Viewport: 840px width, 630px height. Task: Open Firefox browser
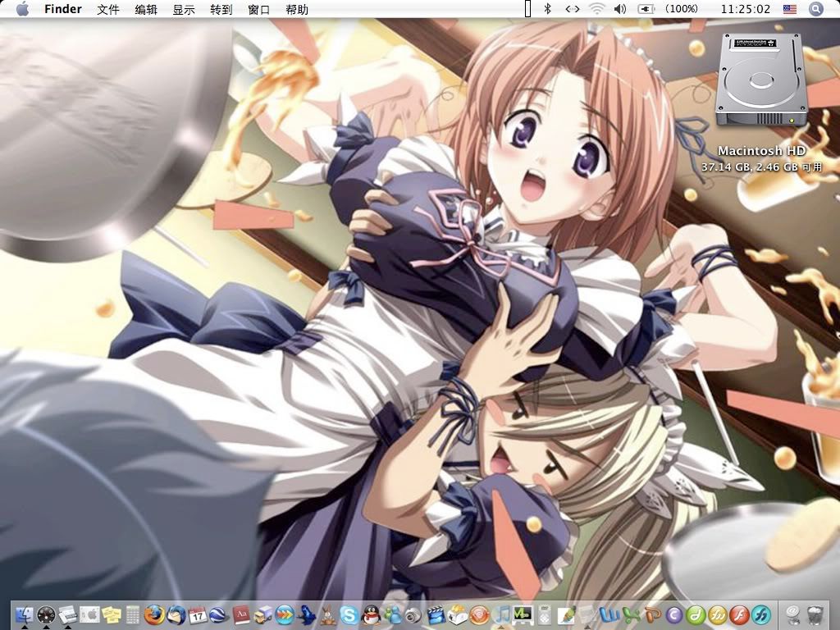point(154,614)
